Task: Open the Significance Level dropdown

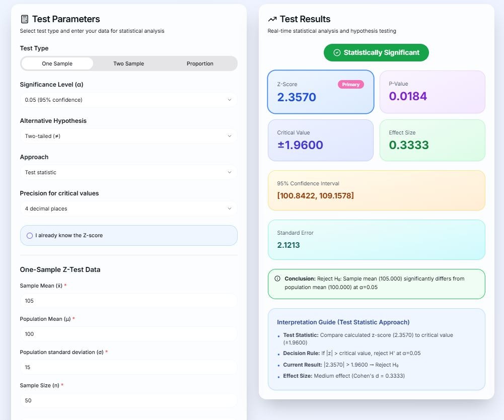Action: 127,100
